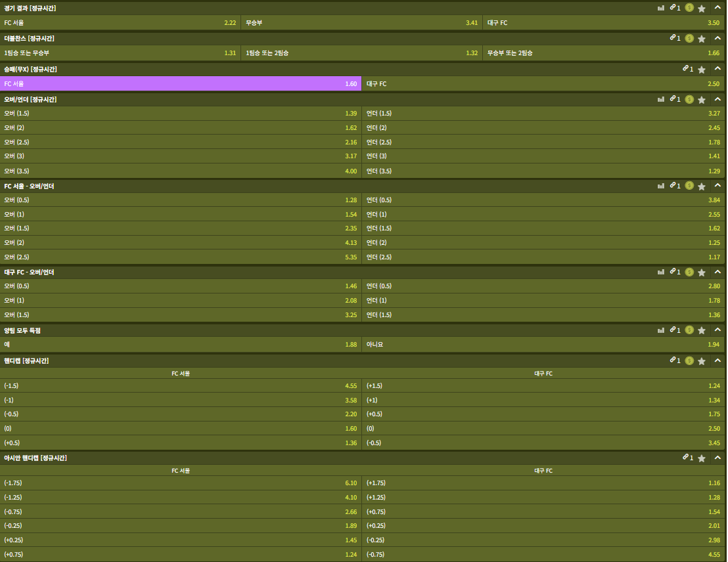The width and height of the screenshot is (728, 562).
Task: Click the FC 서울 - 오버/언더 header title
Action: pos(29,186)
